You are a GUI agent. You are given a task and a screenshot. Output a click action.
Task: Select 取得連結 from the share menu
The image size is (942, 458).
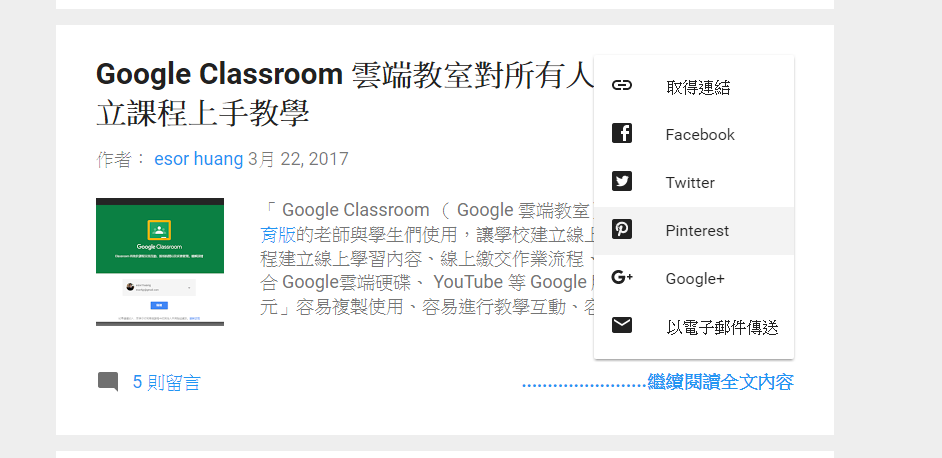698,87
